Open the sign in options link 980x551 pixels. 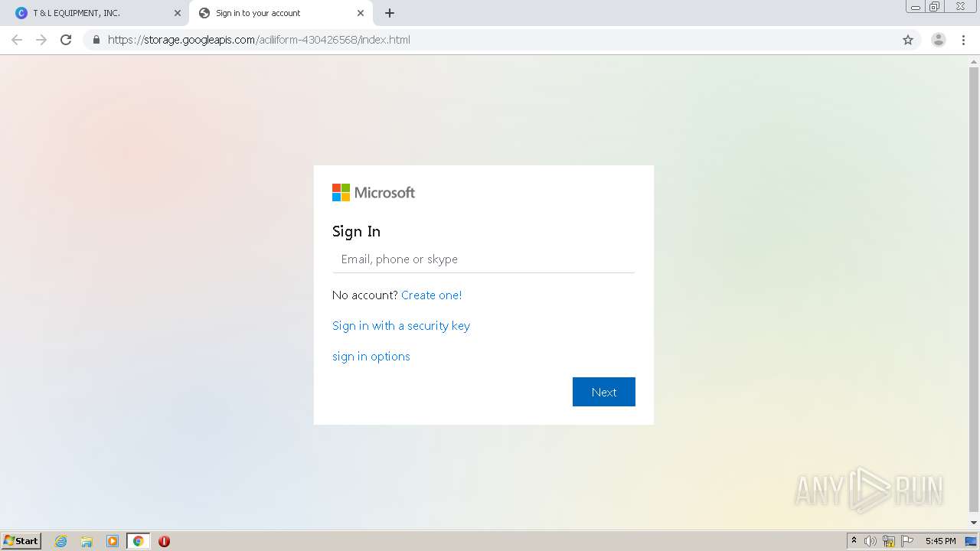point(371,357)
